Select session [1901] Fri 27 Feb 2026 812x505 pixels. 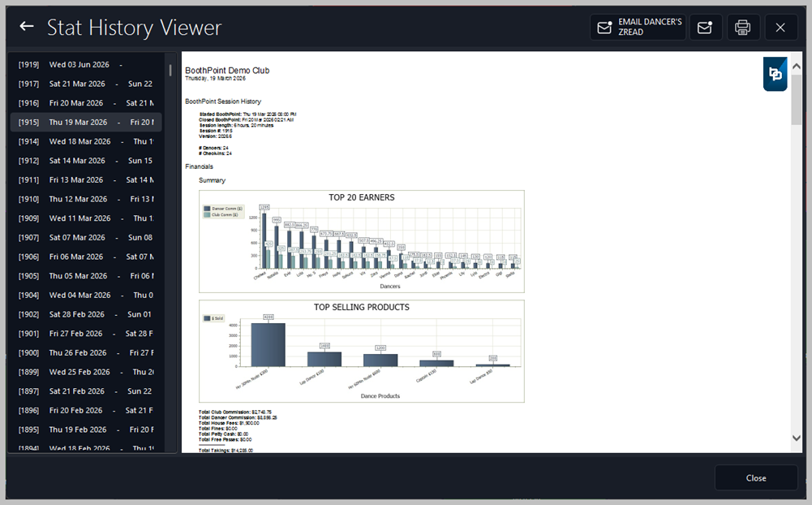click(x=86, y=334)
